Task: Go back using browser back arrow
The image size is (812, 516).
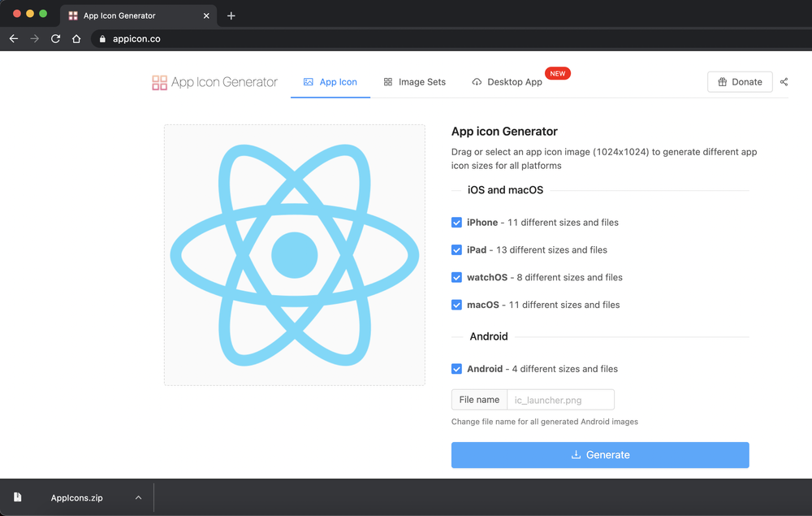Action: (14, 39)
